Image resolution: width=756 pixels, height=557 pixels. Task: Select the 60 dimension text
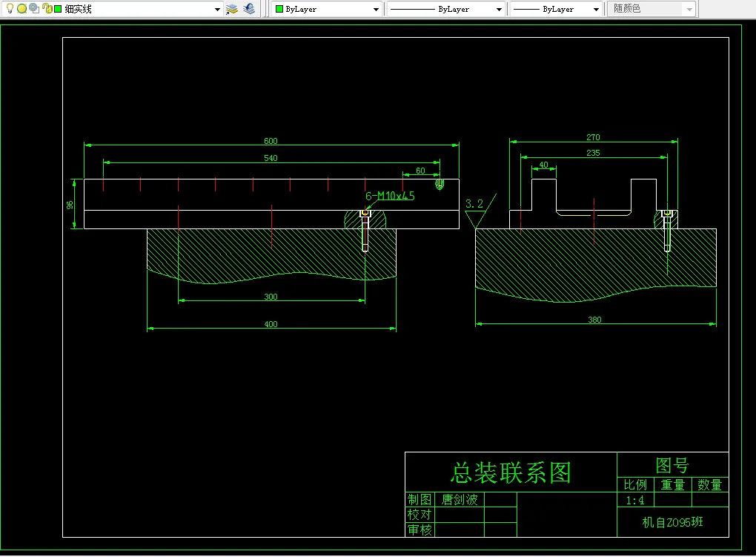420,171
